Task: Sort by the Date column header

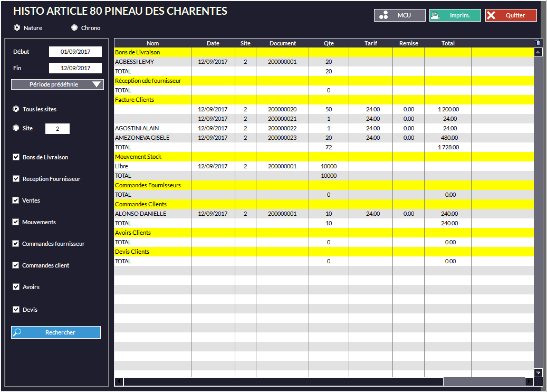Action: pyautogui.click(x=213, y=43)
